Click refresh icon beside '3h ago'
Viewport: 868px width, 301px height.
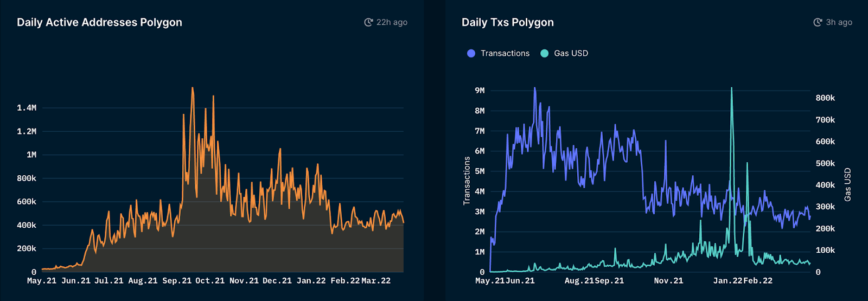pos(818,22)
